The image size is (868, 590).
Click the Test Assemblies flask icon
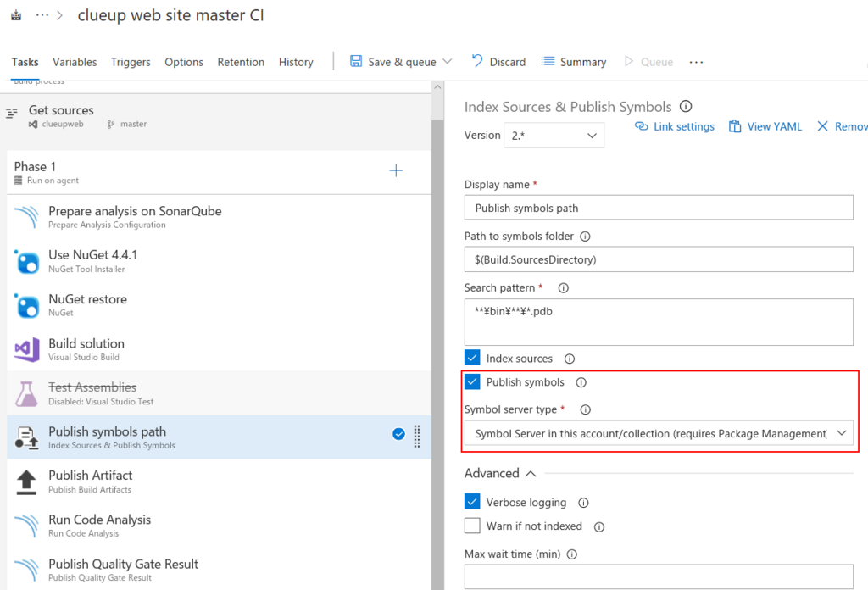(26, 393)
